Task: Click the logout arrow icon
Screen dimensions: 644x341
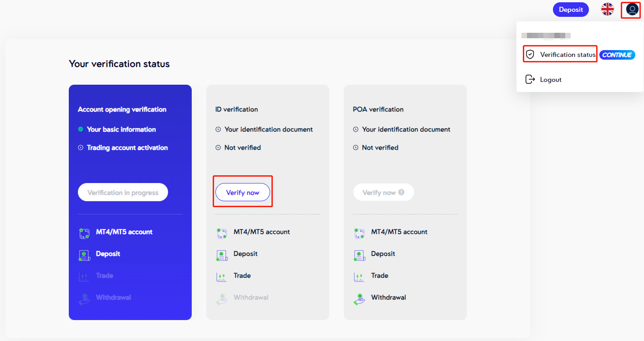Action: tap(530, 80)
